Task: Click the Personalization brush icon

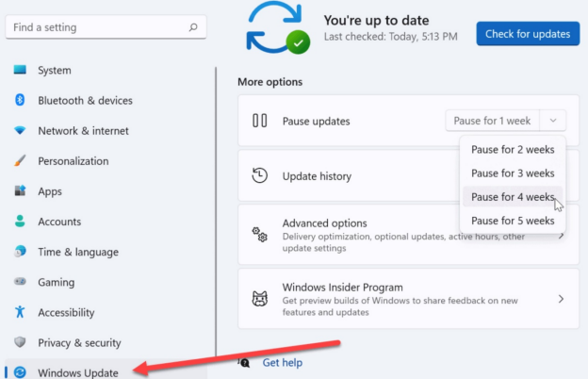Action: point(20,161)
